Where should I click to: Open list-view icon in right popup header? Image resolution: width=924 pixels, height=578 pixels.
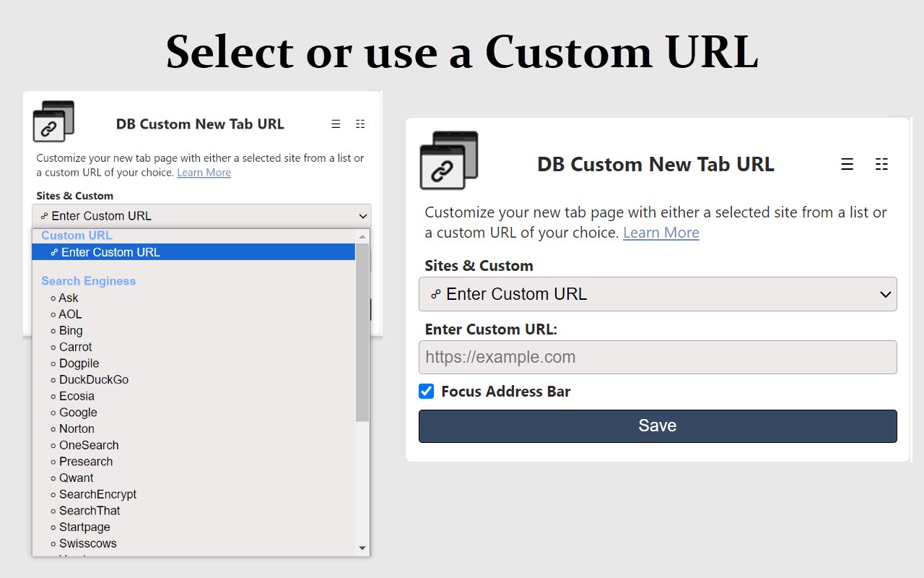tap(881, 165)
